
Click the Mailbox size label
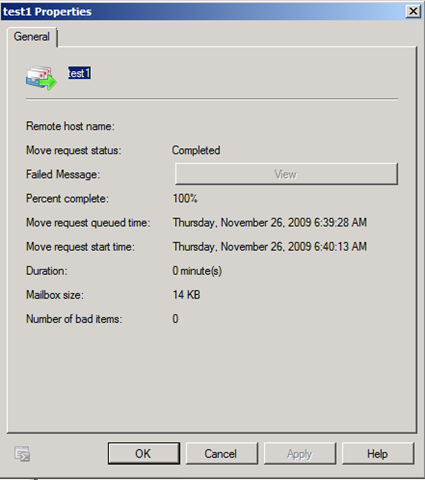coord(55,295)
